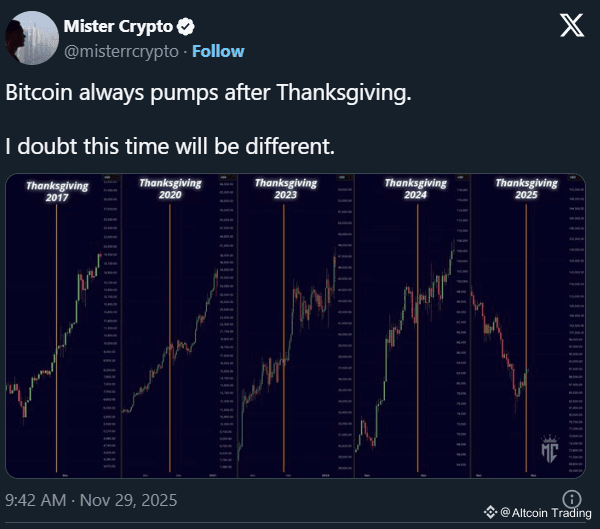This screenshot has height=529, width=600.
Task: Click the X logo in the corner
Action: (569, 27)
